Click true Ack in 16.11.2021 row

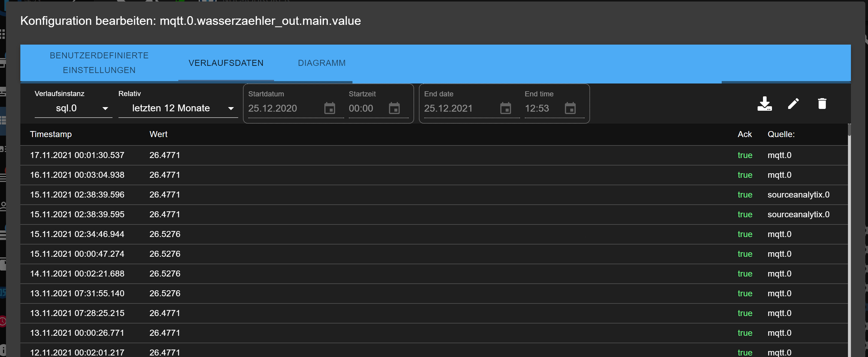745,175
